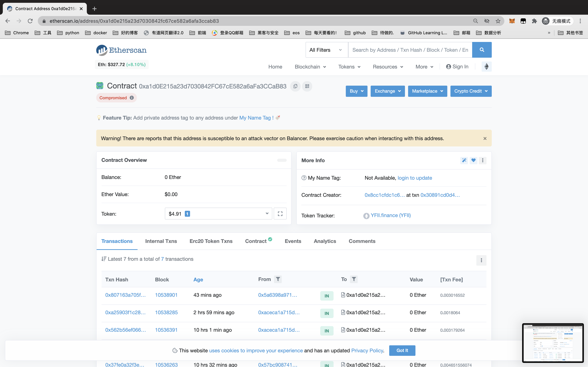
Task: Click the blue search magnifier button
Action: point(482,50)
